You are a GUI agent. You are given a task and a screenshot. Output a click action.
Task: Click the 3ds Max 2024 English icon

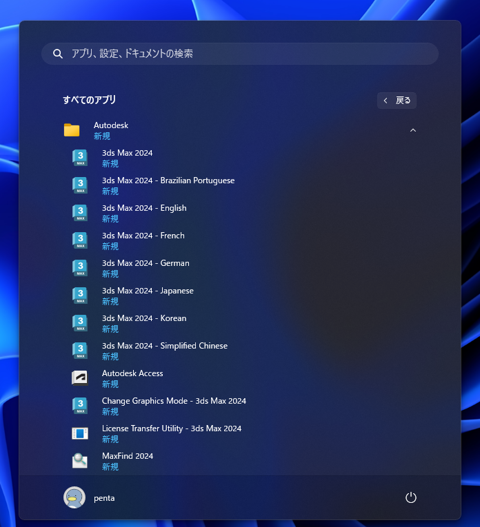click(80, 213)
